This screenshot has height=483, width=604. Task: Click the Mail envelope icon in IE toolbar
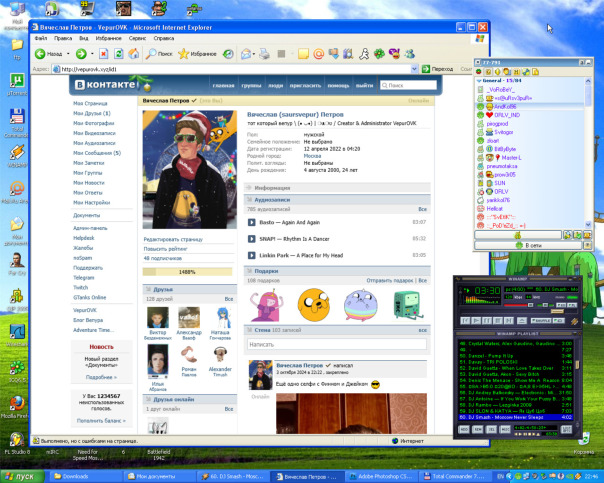pos(246,54)
